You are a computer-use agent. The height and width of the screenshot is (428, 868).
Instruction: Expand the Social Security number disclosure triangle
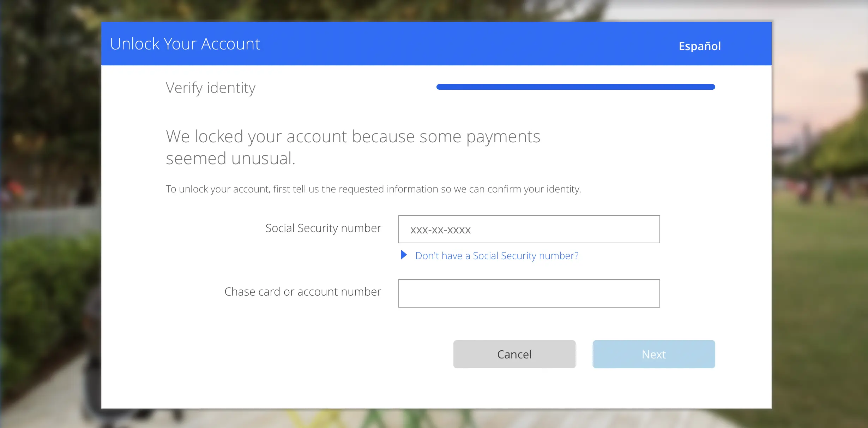point(404,255)
